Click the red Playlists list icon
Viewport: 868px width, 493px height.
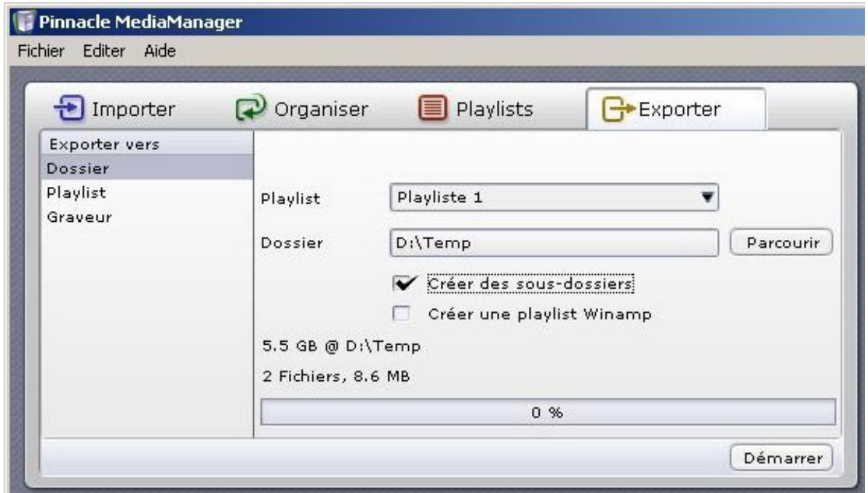tap(432, 108)
